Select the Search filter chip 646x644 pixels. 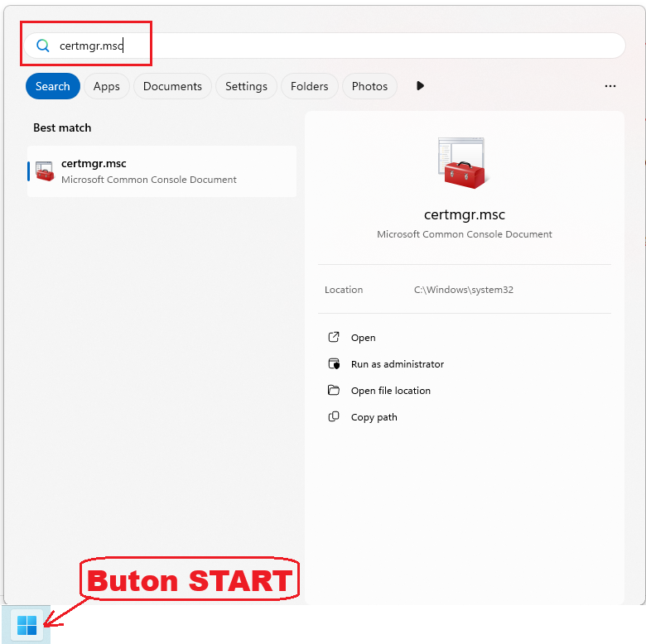click(x=53, y=86)
